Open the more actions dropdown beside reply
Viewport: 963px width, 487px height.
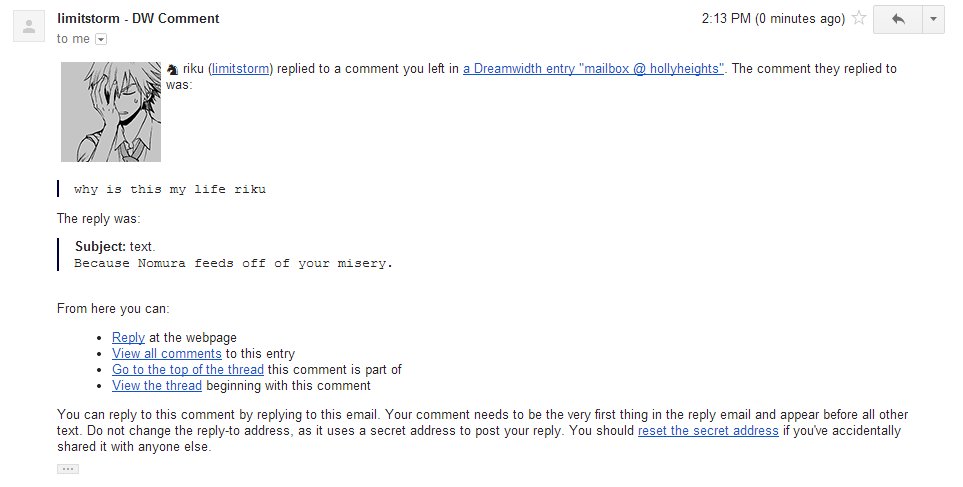click(x=934, y=19)
